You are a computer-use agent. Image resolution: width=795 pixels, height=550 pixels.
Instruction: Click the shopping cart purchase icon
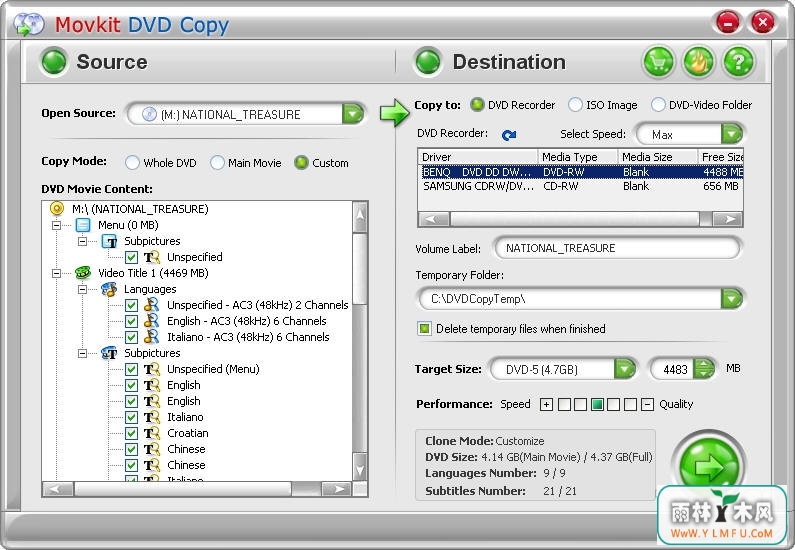click(x=658, y=62)
